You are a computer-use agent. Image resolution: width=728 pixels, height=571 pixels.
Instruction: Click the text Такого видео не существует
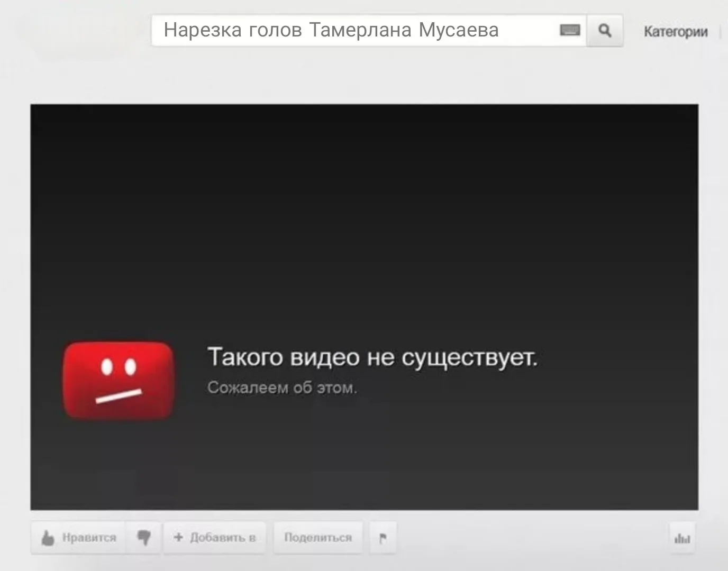point(372,357)
